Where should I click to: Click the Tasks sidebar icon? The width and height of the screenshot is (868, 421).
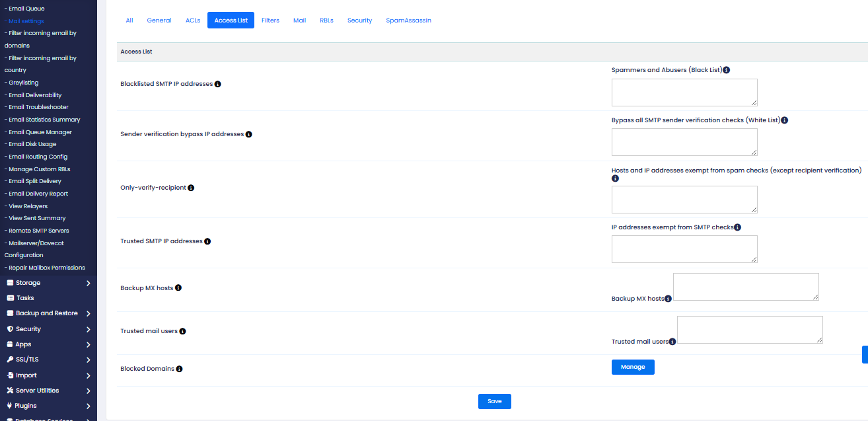point(10,298)
